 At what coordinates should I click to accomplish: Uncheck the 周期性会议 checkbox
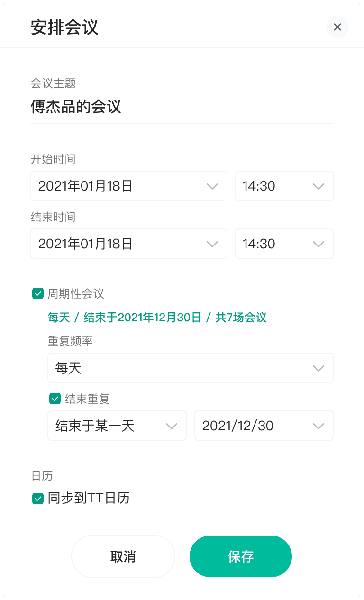tap(38, 294)
